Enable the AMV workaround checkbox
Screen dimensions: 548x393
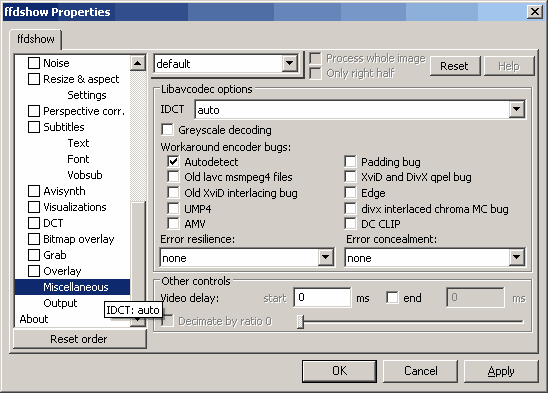click(173, 224)
